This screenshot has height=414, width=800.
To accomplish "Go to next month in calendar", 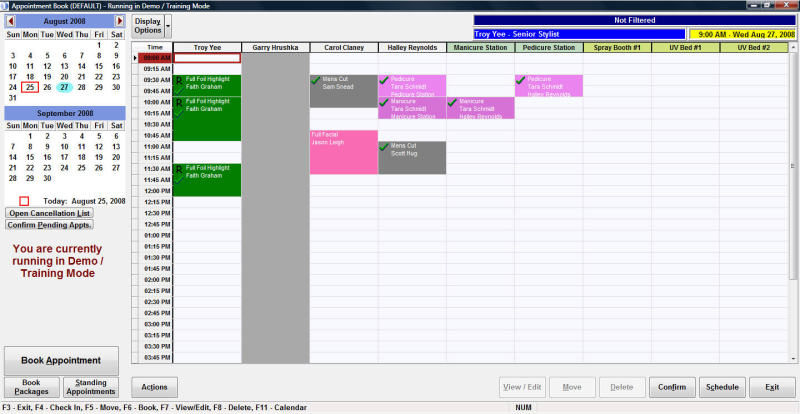I will tap(119, 21).
